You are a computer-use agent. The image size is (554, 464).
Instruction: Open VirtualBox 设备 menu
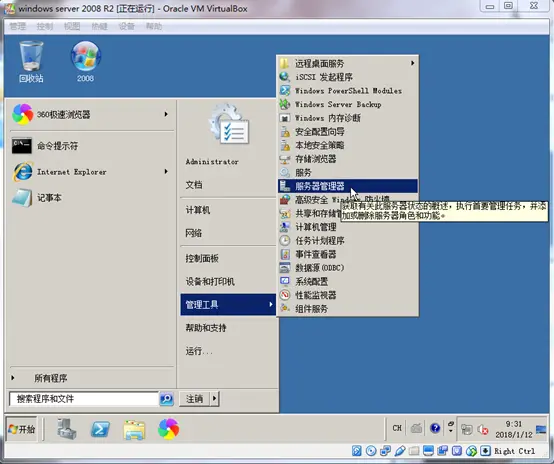coord(126,26)
